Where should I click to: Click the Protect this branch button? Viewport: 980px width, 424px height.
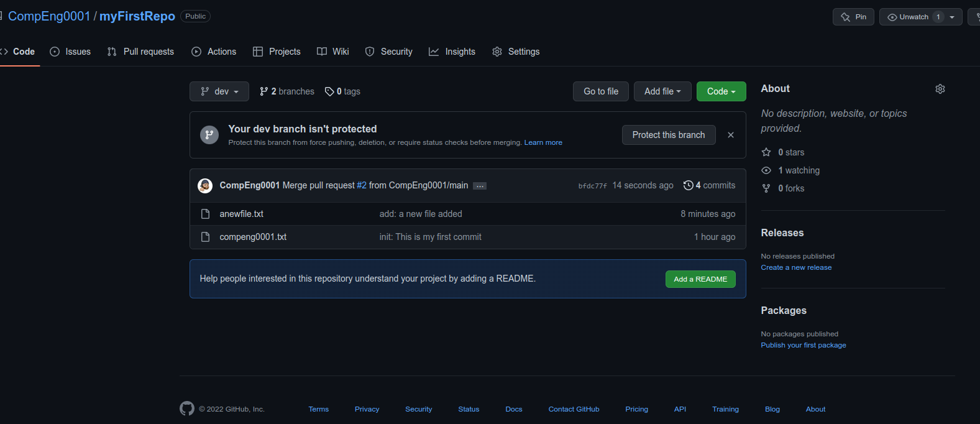pyautogui.click(x=669, y=135)
